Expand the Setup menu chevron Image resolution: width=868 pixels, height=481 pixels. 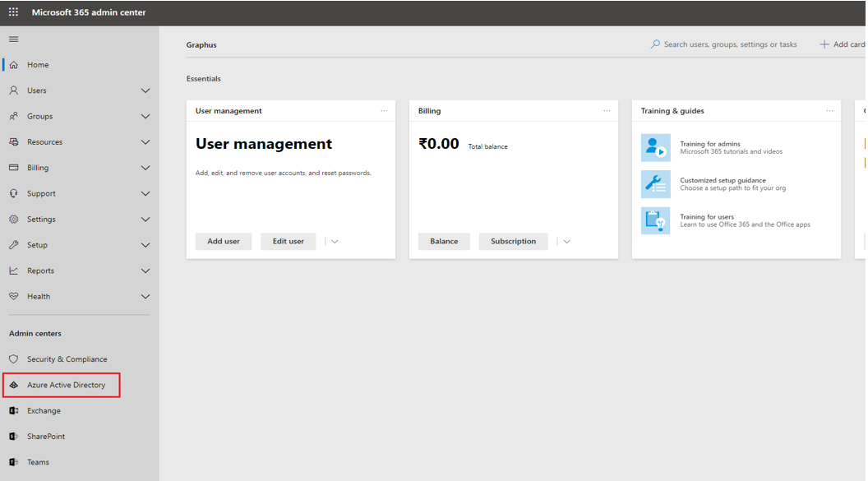145,245
